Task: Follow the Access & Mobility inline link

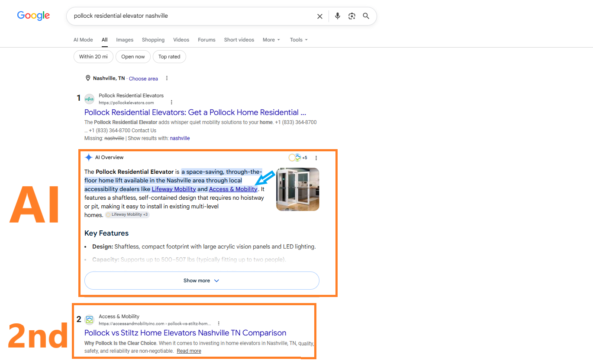Action: (233, 189)
